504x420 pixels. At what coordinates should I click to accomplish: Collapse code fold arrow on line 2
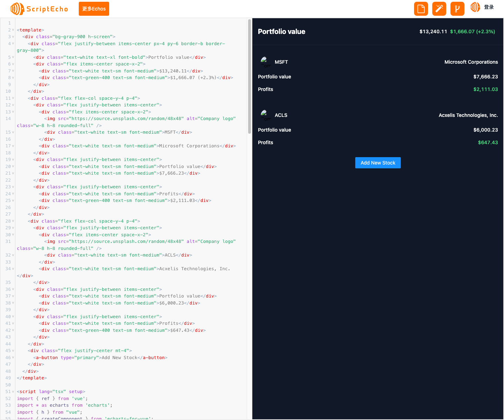point(13,30)
